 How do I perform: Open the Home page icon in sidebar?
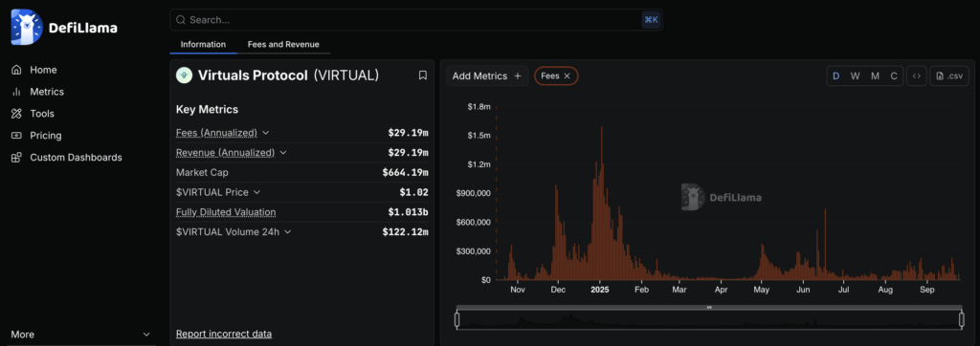pyautogui.click(x=17, y=70)
